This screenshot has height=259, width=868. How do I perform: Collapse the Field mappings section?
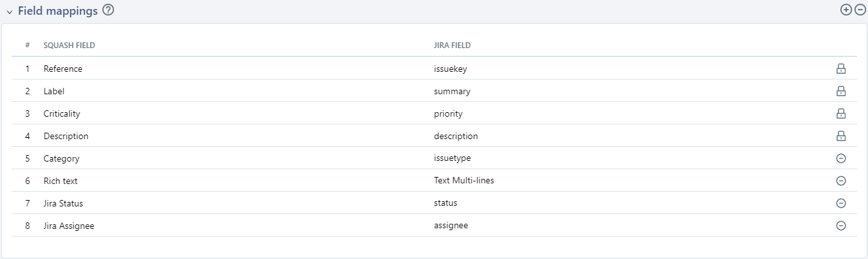pyautogui.click(x=10, y=12)
